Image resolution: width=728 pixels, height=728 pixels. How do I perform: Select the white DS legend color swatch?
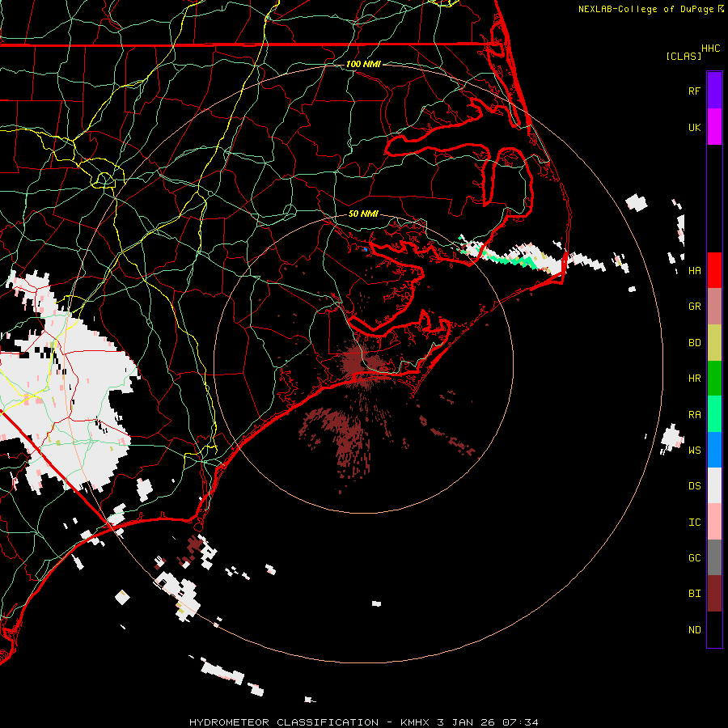[x=714, y=485]
